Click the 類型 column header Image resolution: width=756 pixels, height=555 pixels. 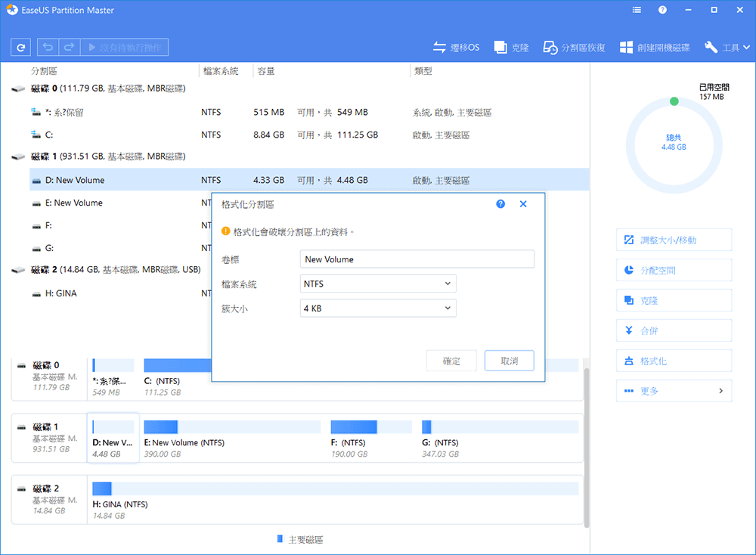click(x=423, y=71)
